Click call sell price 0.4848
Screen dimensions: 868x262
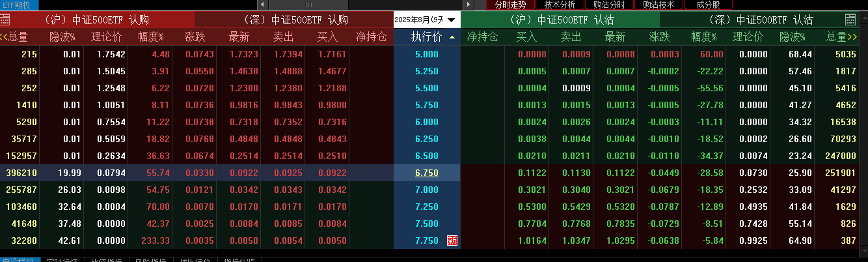[x=288, y=139]
